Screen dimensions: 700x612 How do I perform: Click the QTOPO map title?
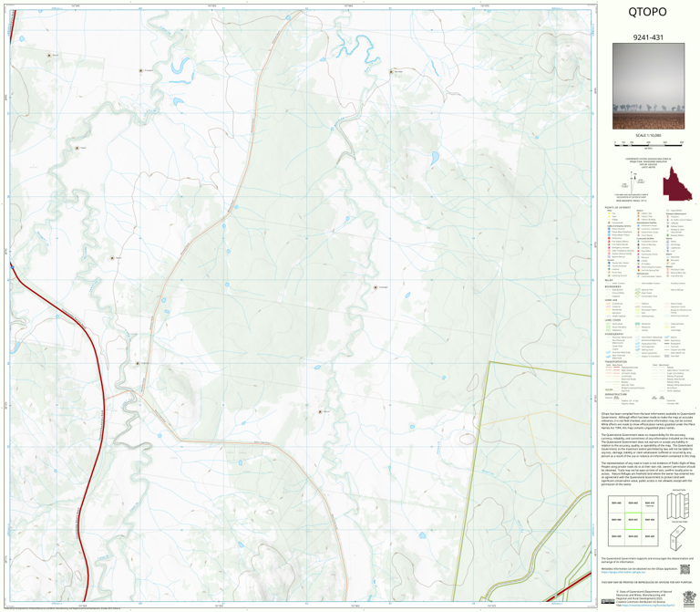pyautogui.click(x=647, y=12)
